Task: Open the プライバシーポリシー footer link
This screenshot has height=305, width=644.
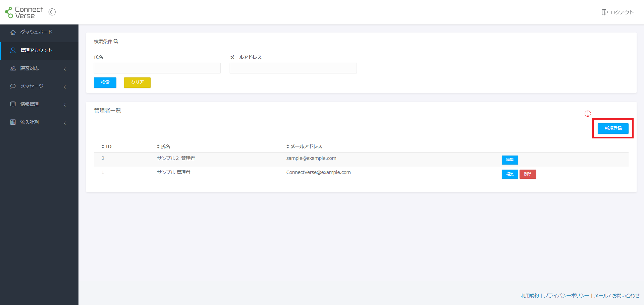Action: tap(566, 296)
